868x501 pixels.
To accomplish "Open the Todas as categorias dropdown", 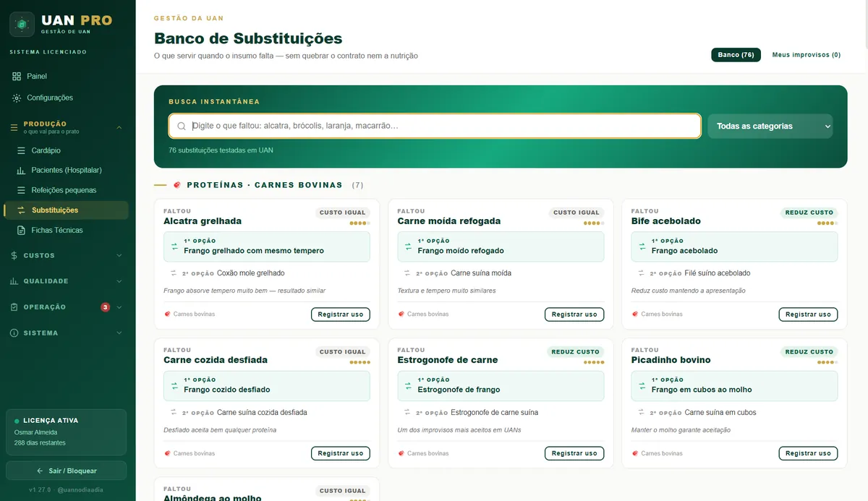I will (770, 126).
